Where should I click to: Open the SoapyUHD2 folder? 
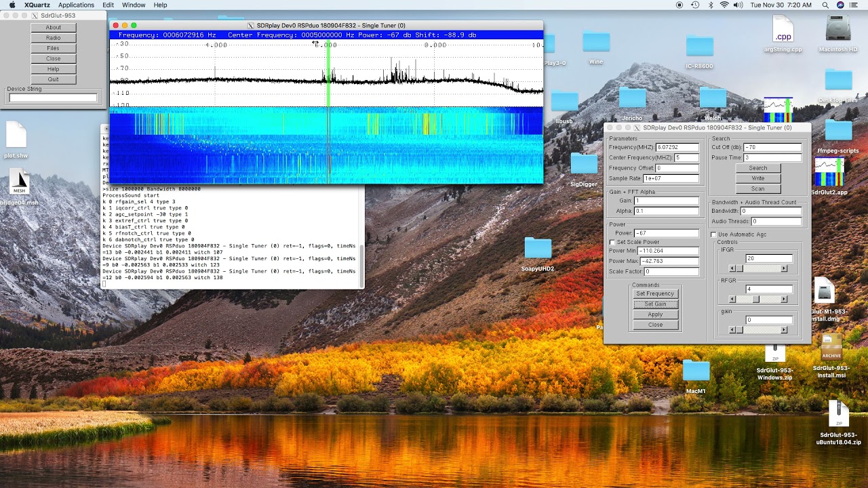[538, 248]
